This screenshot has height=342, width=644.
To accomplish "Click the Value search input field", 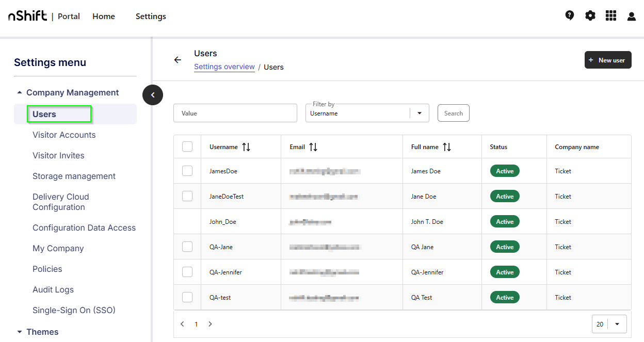I will click(235, 112).
